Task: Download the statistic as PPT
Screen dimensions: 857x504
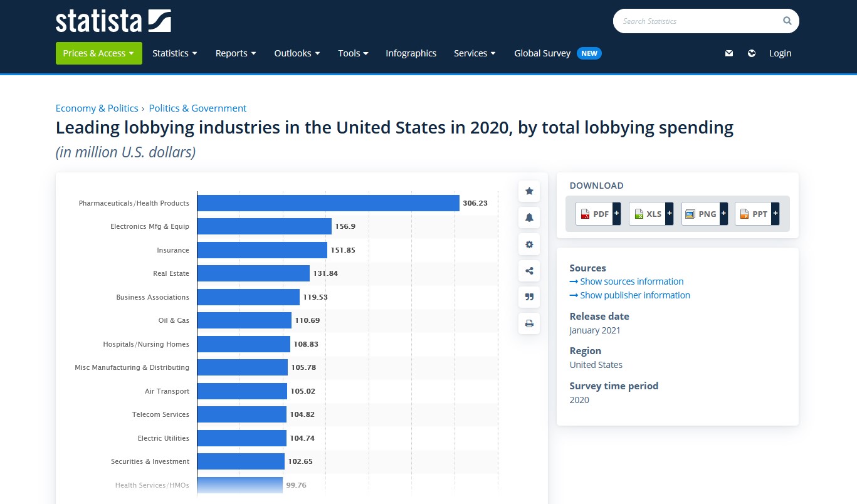Action: coord(753,214)
